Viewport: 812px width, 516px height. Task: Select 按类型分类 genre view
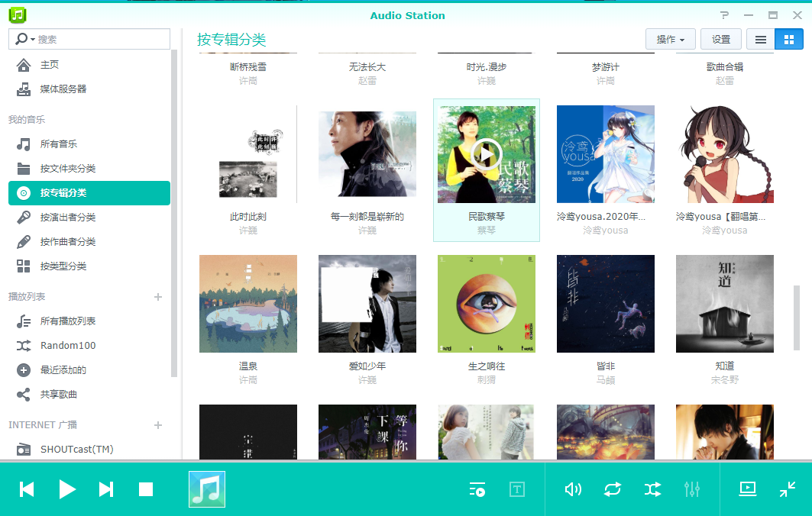(x=89, y=266)
